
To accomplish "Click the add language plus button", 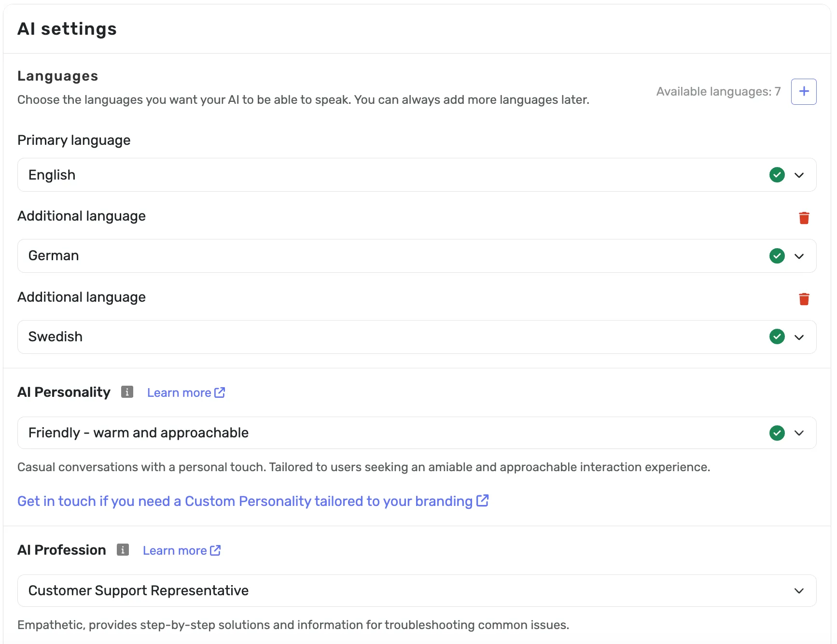I will [x=804, y=92].
